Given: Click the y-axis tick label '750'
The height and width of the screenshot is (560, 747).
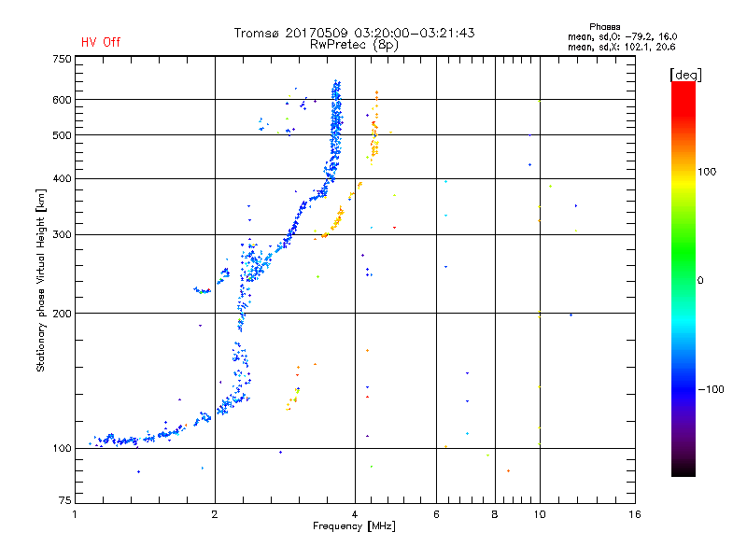Looking at the screenshot, I should (62, 59).
